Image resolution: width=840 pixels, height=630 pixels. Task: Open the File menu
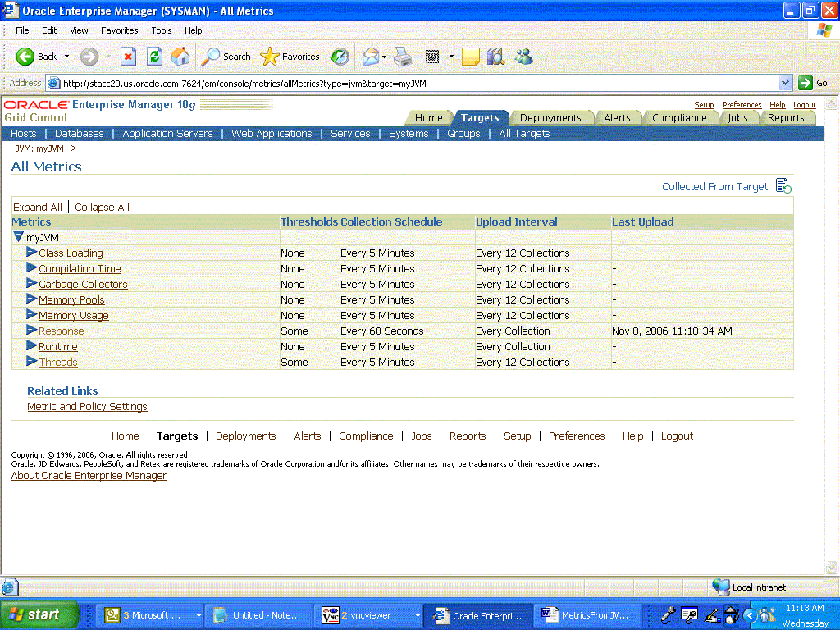22,30
